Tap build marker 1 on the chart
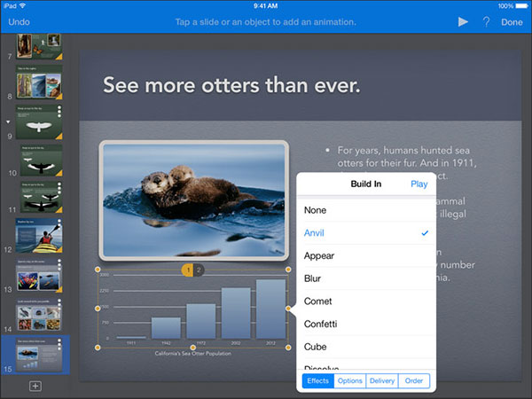 click(188, 270)
